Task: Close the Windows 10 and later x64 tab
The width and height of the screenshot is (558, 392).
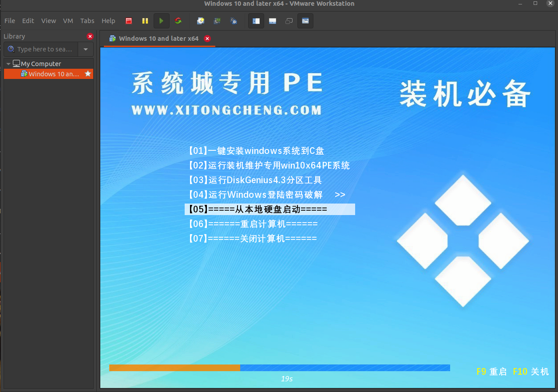Action: (207, 39)
